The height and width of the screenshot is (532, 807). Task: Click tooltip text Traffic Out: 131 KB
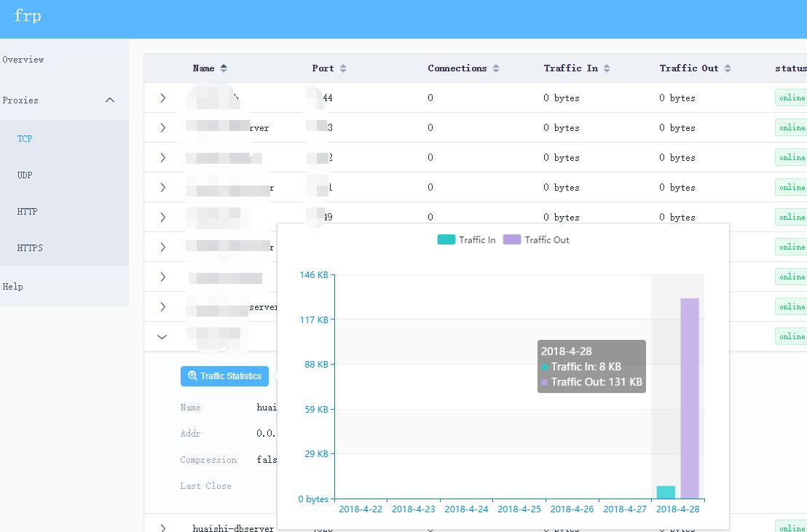tap(597, 382)
